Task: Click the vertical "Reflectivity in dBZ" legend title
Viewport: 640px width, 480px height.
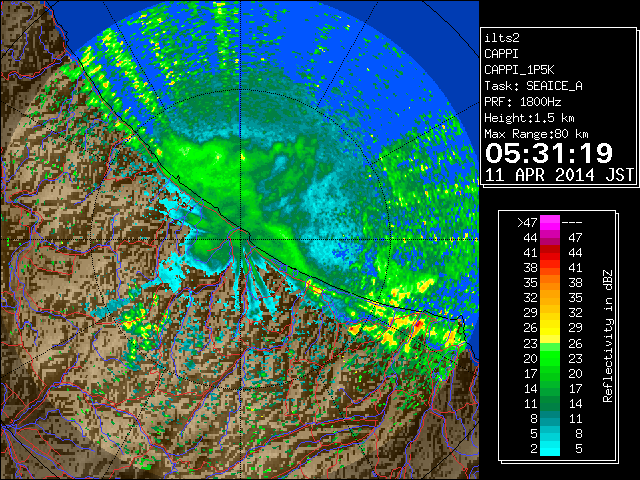Action: (607, 336)
